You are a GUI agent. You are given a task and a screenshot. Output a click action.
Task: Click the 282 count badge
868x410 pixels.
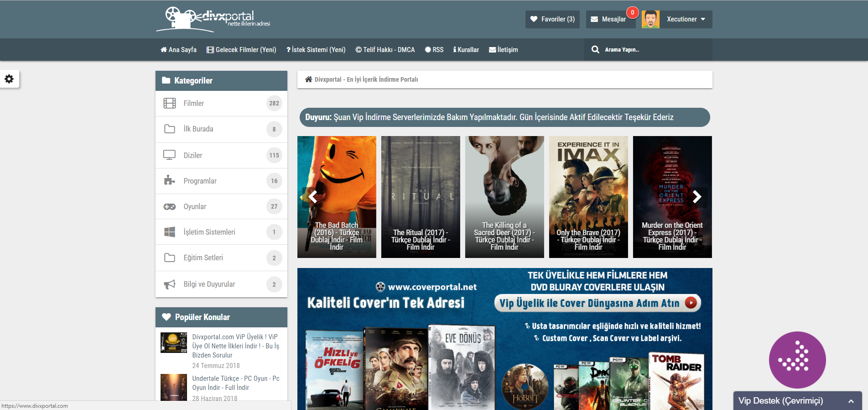coord(274,104)
